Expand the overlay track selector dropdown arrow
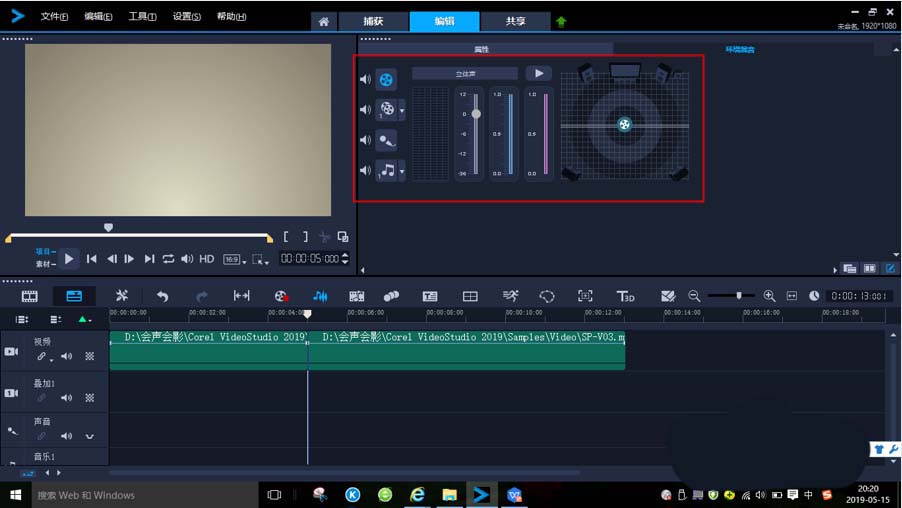 pyautogui.click(x=402, y=110)
